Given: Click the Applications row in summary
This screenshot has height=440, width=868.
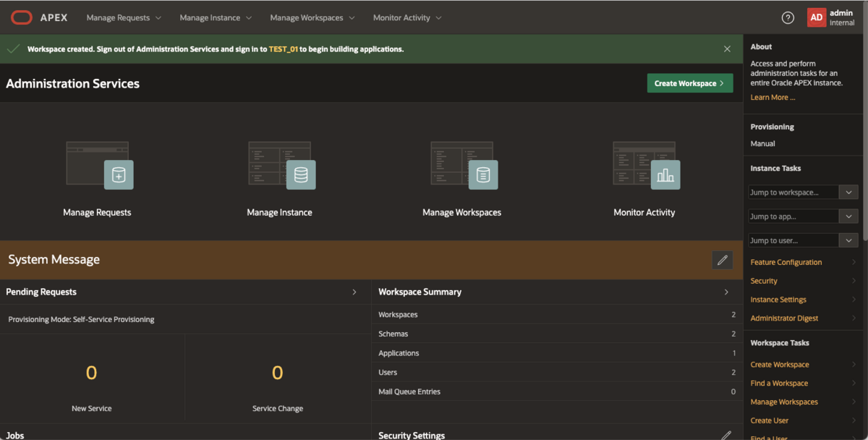Looking at the screenshot, I should click(x=557, y=353).
